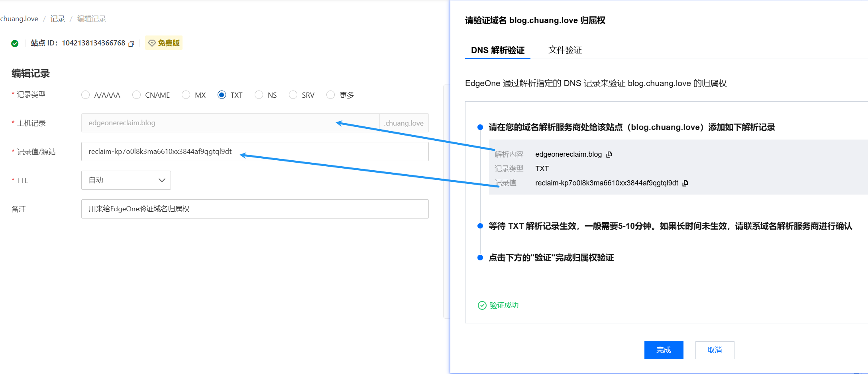
Task: Open the 记录 breadcrumb link
Action: (x=57, y=19)
